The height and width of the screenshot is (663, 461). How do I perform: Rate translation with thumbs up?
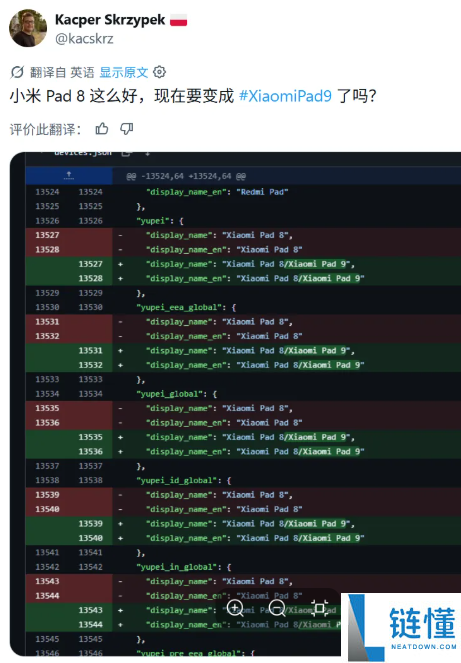(x=102, y=129)
